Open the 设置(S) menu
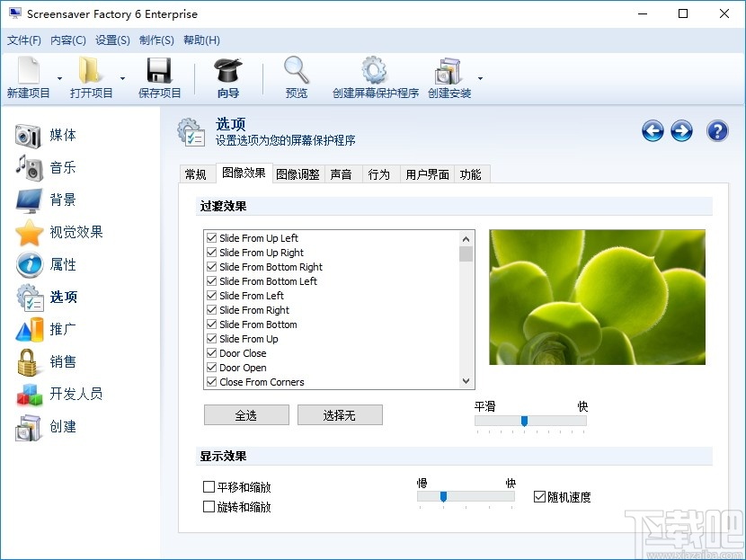 [112, 40]
